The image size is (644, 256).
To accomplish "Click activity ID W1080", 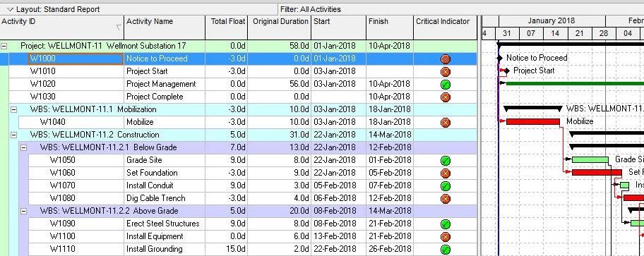I will click(62, 198).
